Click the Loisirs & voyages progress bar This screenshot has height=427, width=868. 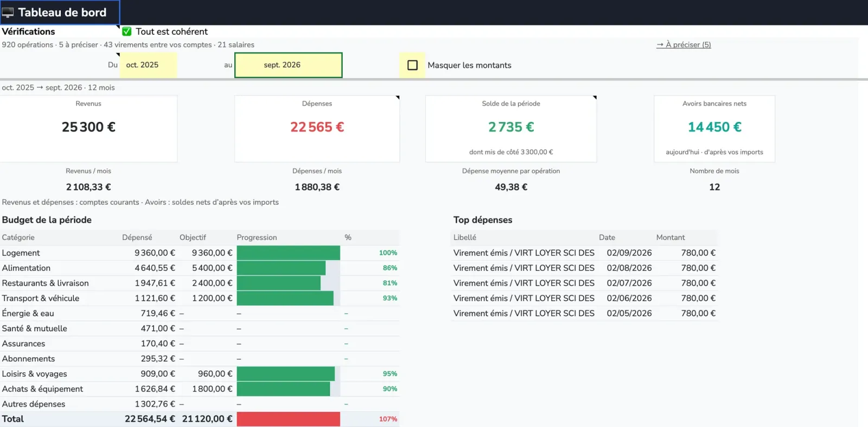click(x=289, y=374)
